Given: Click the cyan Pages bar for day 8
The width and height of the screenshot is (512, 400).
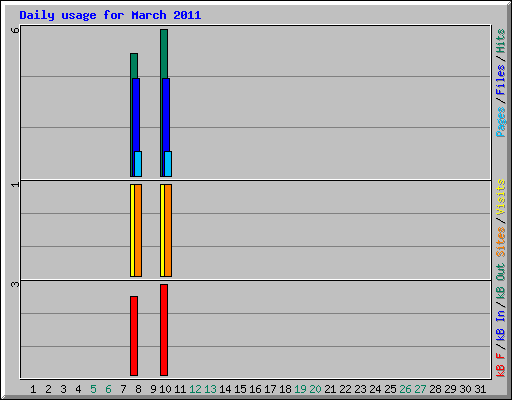Looking at the screenshot, I should pyautogui.click(x=138, y=164).
